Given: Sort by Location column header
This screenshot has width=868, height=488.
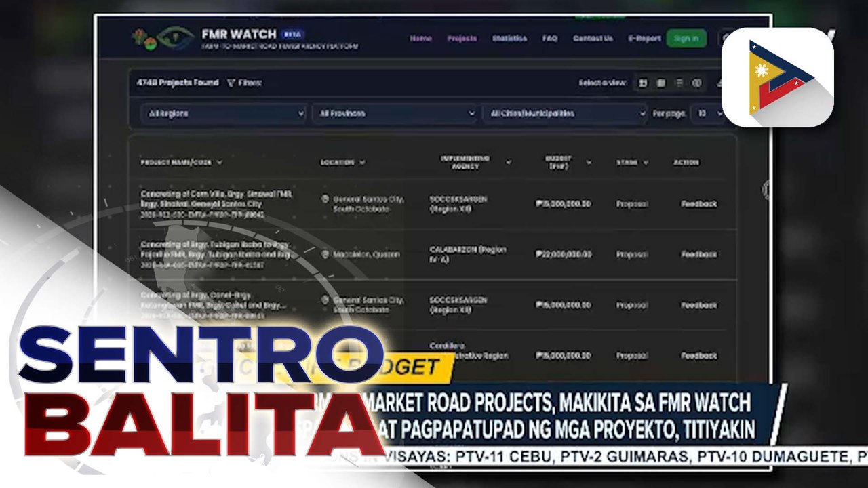Looking at the screenshot, I should (343, 163).
